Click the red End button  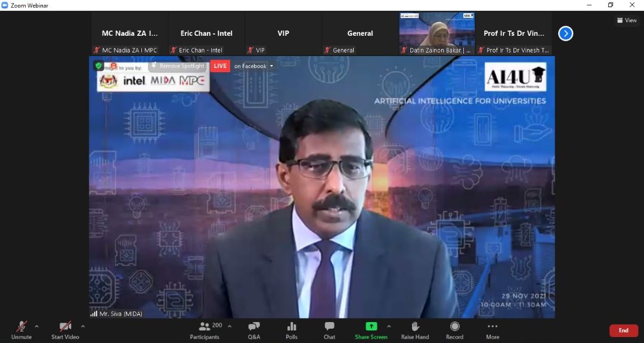[x=623, y=330]
